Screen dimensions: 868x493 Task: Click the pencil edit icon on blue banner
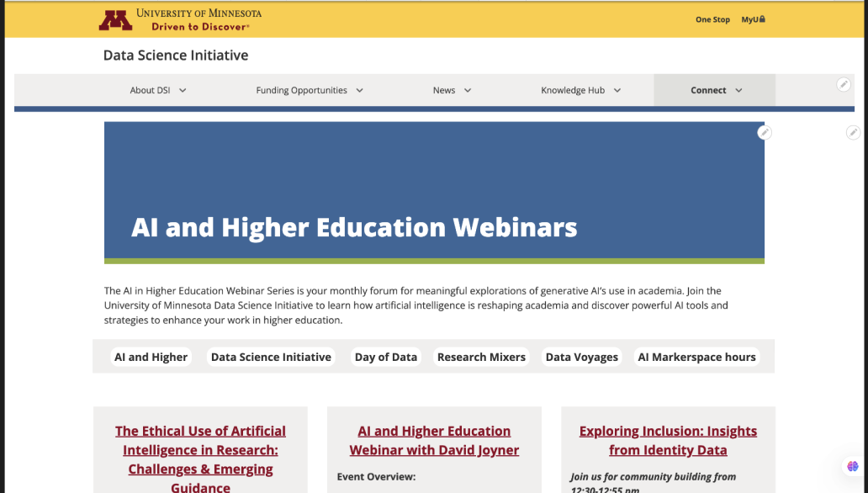[764, 132]
